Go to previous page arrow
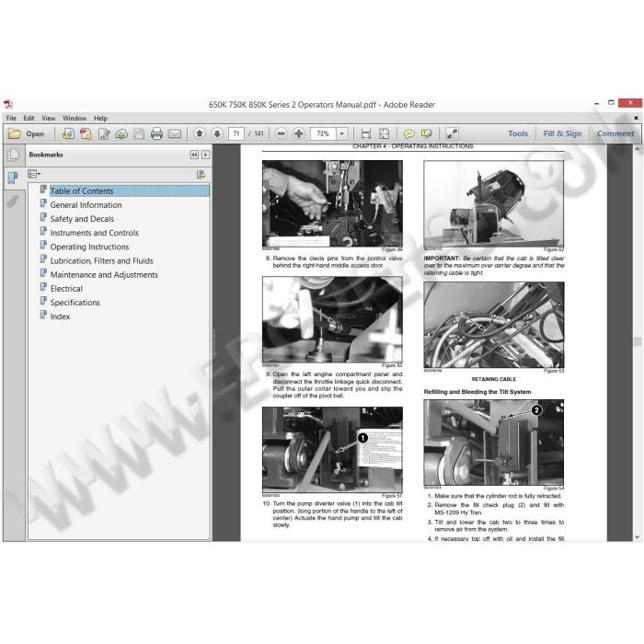This screenshot has width=644, height=644. (x=200, y=133)
